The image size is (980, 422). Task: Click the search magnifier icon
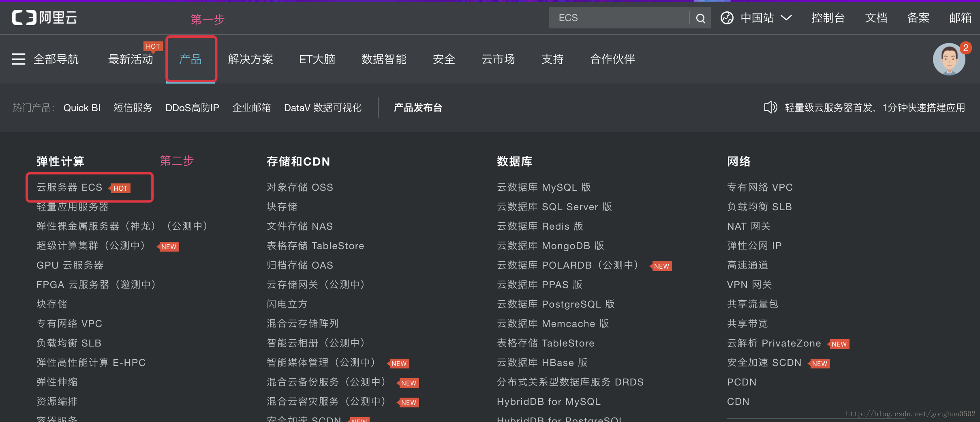tap(700, 18)
